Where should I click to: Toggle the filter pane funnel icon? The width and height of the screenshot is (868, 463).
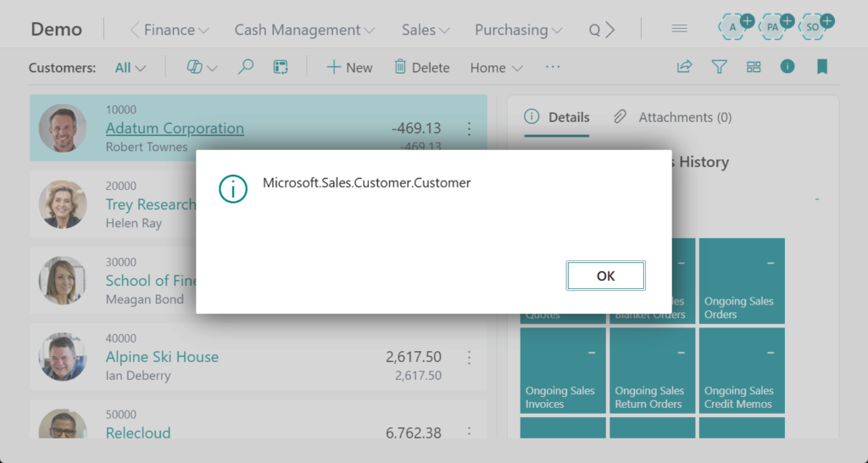point(719,67)
